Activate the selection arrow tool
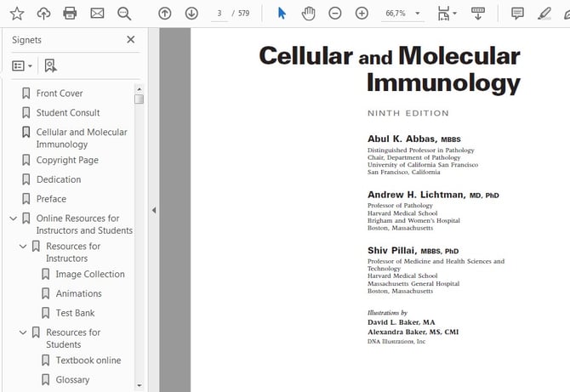The image size is (570, 392). tap(282, 14)
